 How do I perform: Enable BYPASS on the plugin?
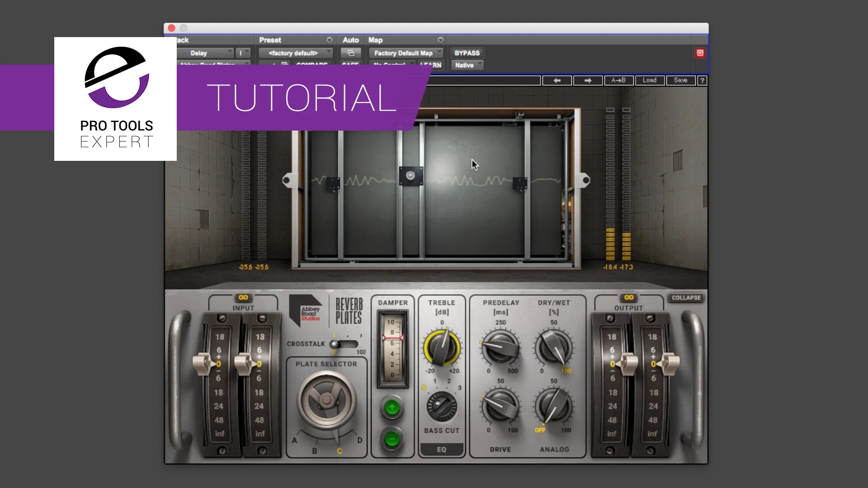tap(467, 53)
